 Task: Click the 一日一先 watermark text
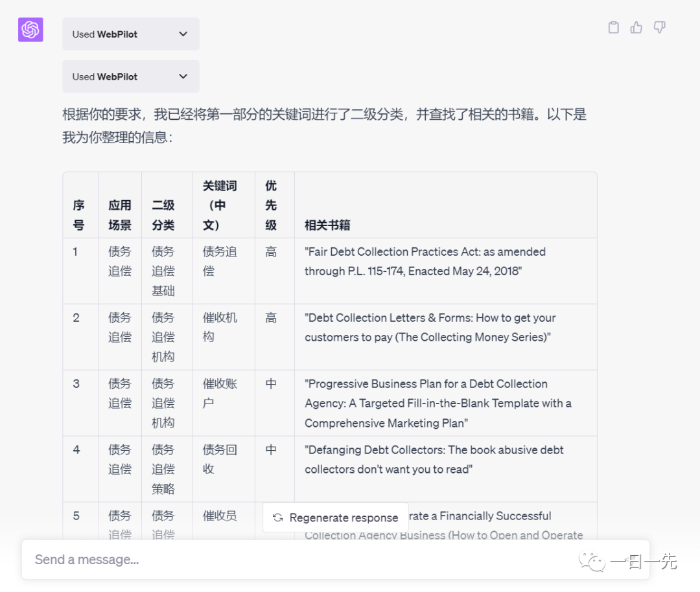click(x=644, y=562)
